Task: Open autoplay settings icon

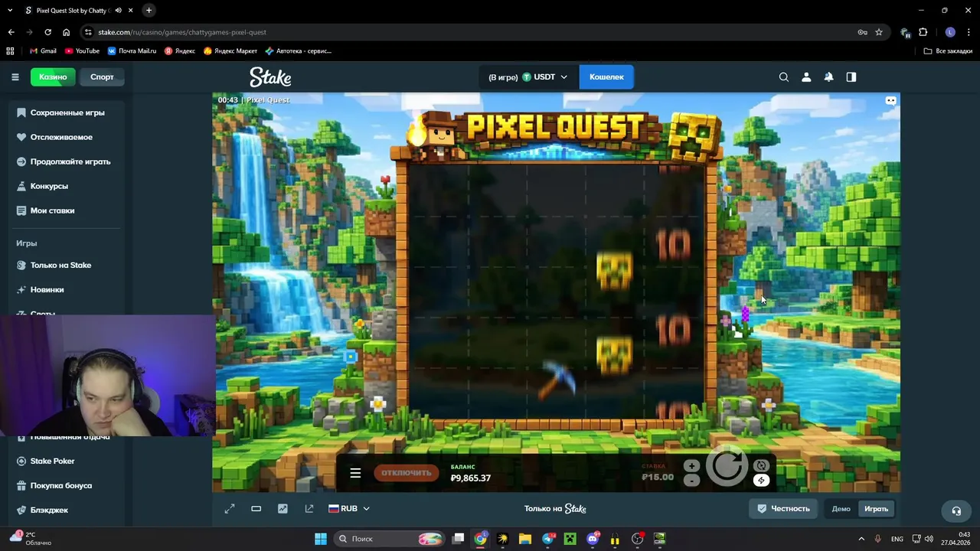Action: click(761, 465)
